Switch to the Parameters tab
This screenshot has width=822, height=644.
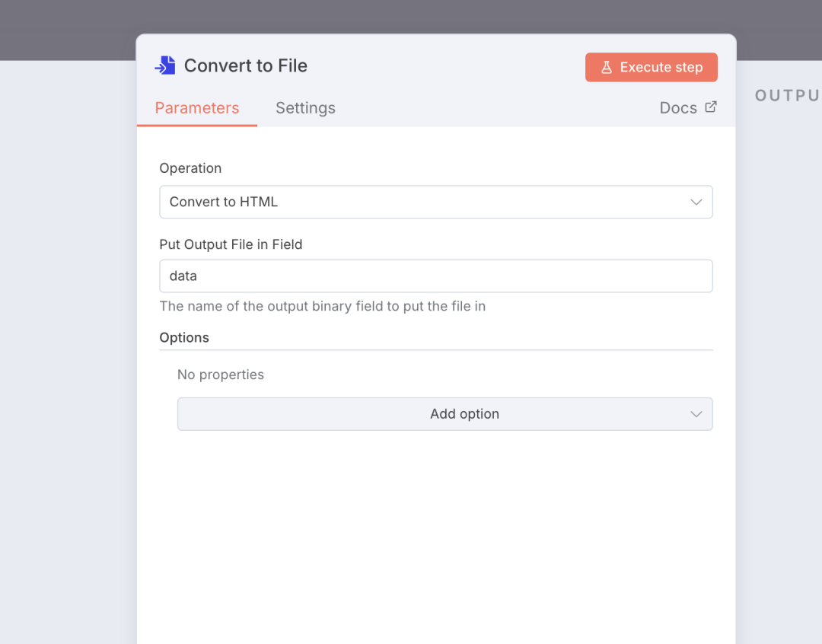click(197, 108)
